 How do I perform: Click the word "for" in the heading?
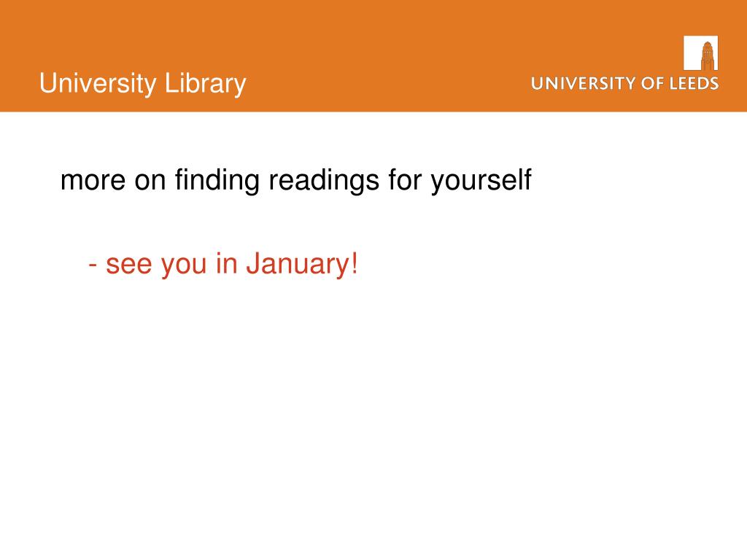[405, 181]
